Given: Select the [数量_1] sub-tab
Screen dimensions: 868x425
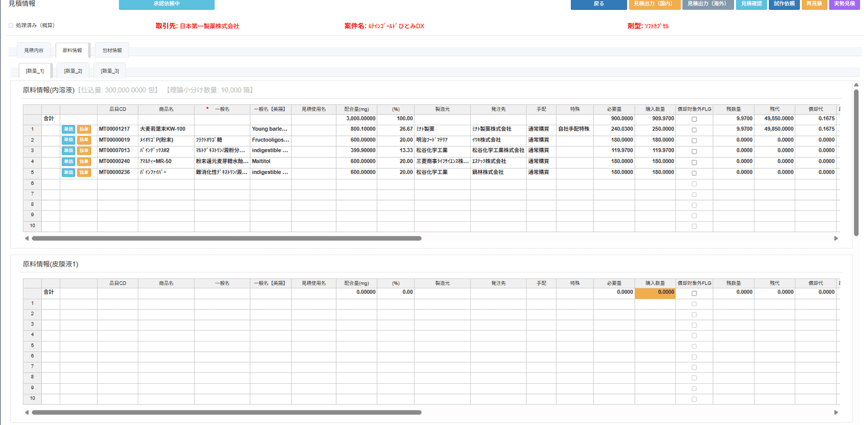Looking at the screenshot, I should pos(35,71).
